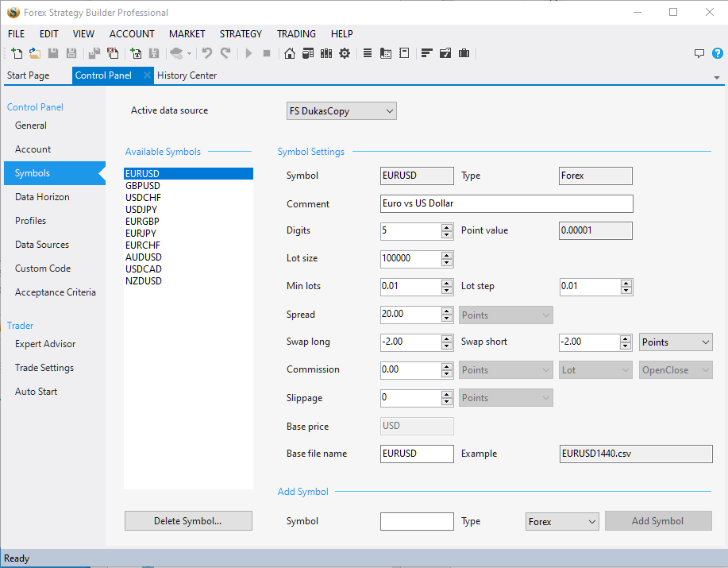Click the speech bubble feedback icon
This screenshot has width=728, height=568.
pyautogui.click(x=699, y=54)
